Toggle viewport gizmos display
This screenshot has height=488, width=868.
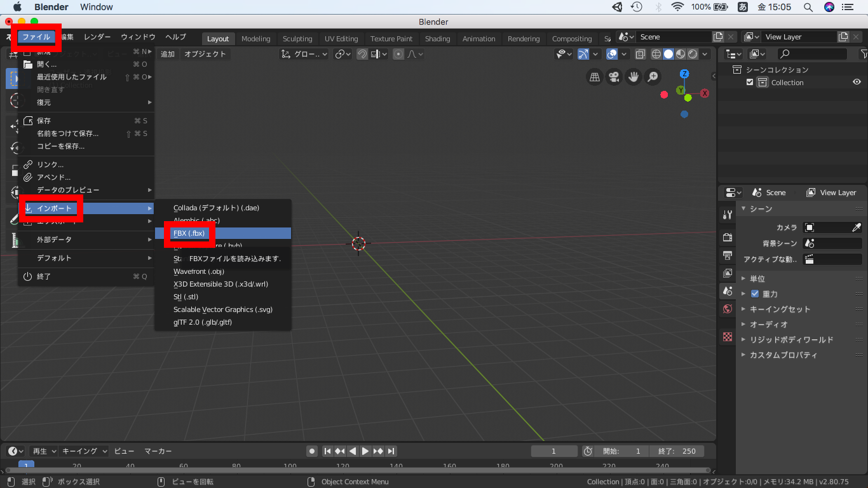[x=583, y=54]
